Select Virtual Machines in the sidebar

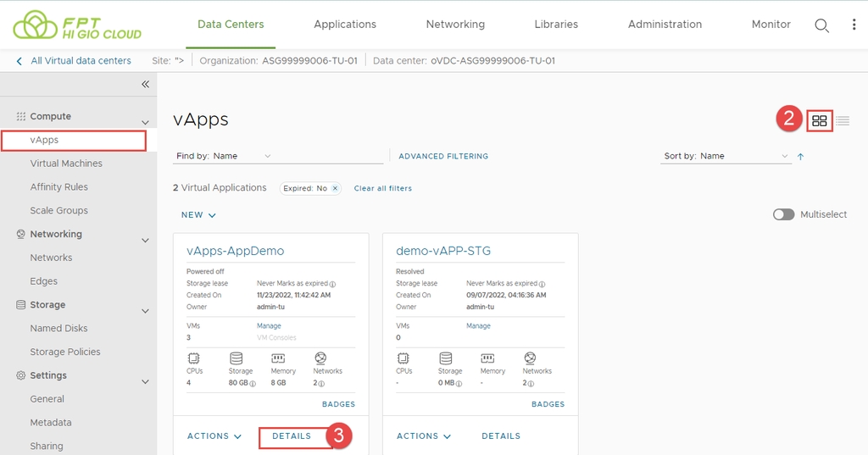[66, 164]
